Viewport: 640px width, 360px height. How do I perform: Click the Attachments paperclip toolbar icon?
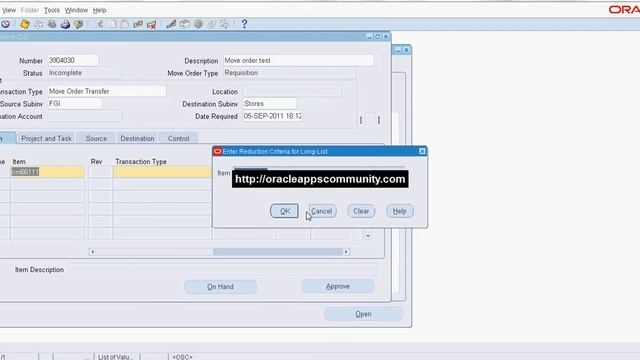click(x=211, y=24)
